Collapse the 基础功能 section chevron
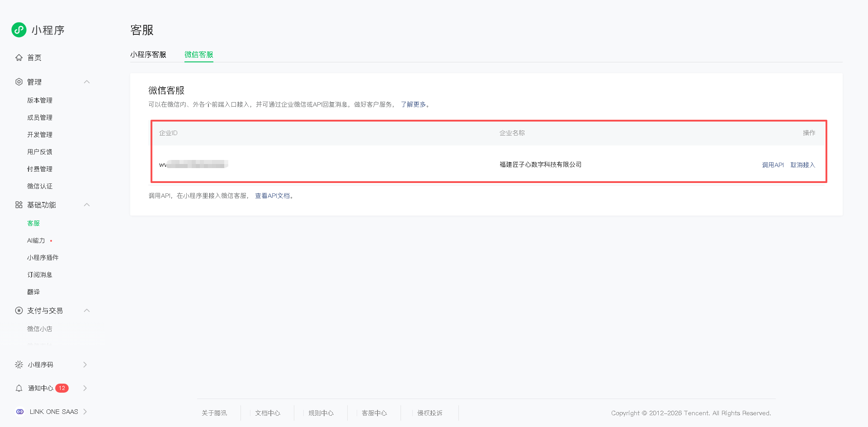Screen dimensions: 868x427 pos(87,205)
